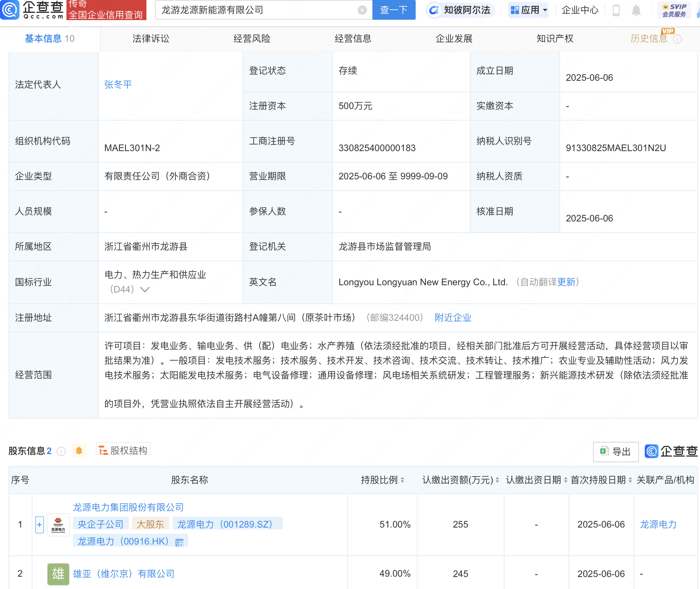Image resolution: width=700 pixels, height=589 pixels.
Task: Switch to 知识产权 tab
Action: click(x=555, y=39)
